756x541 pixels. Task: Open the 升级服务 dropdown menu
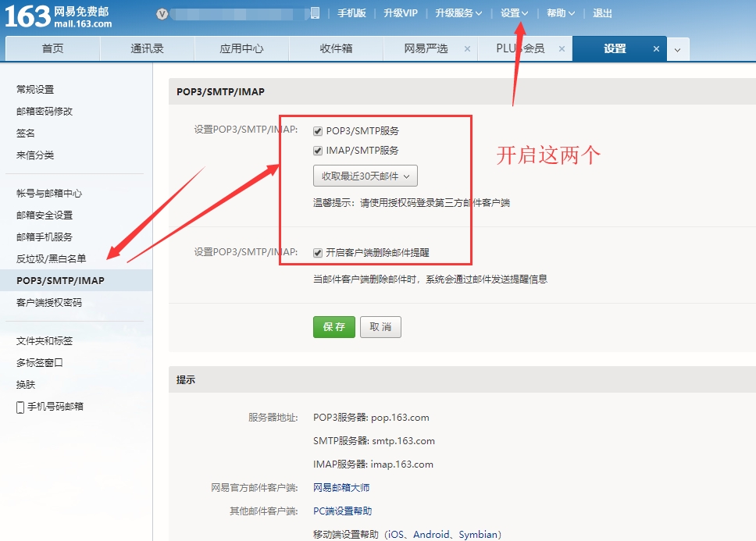458,13
